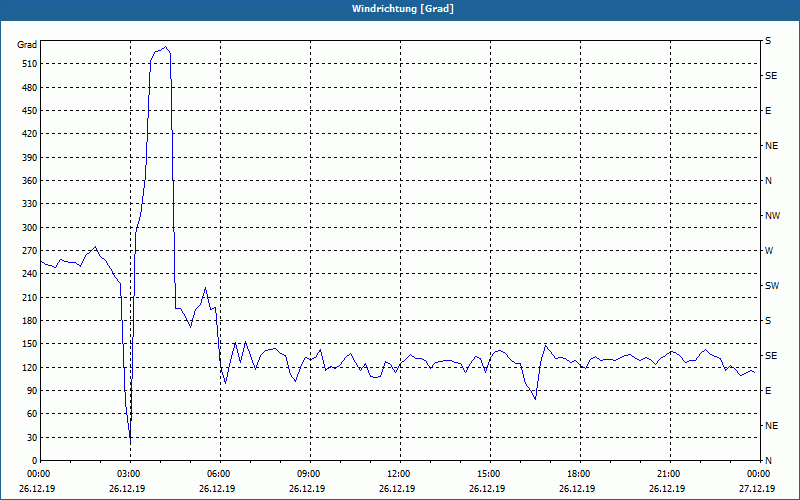Click the E compass label on the 450 gridline
This screenshot has height=500, width=800.
(768, 111)
